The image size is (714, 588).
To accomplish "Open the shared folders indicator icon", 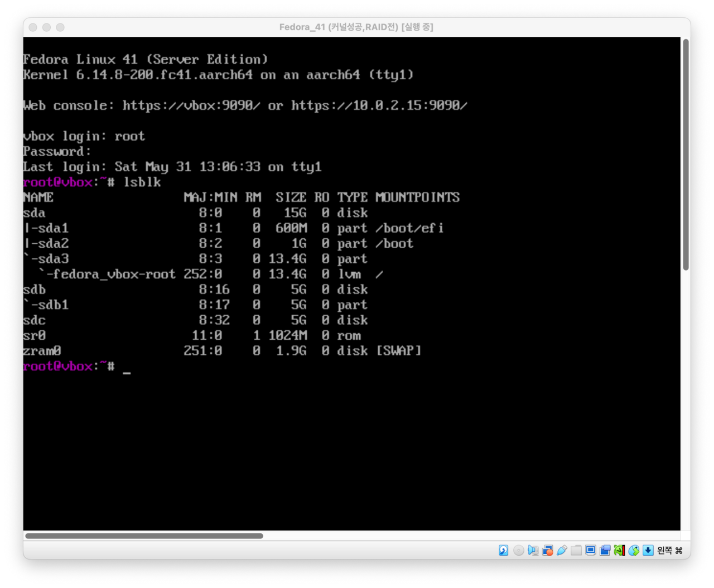I will [x=576, y=551].
